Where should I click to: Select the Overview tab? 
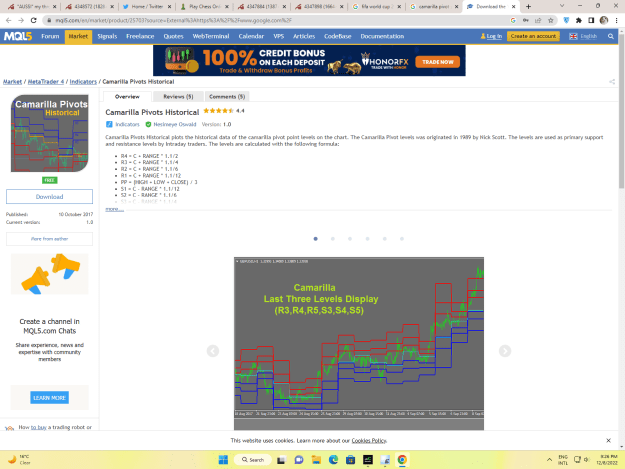[x=127, y=96]
